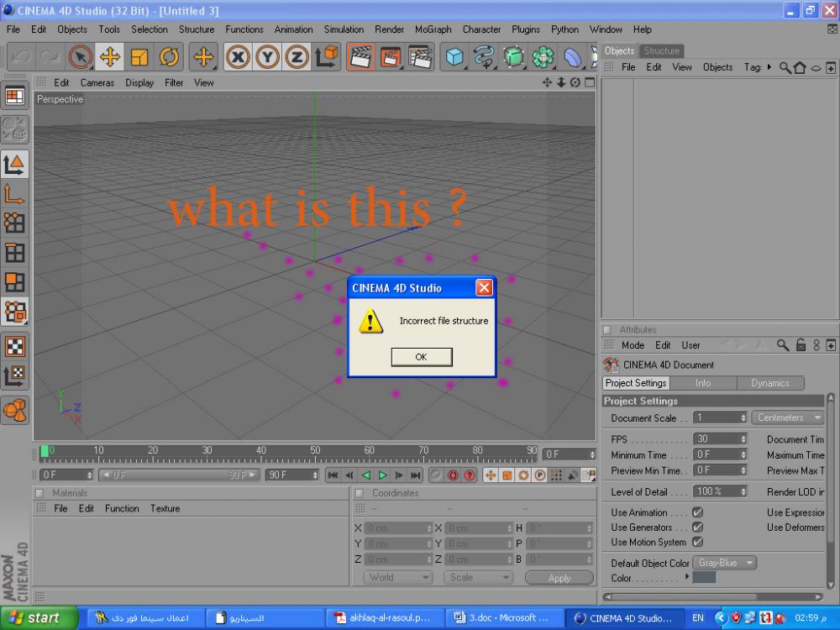Click the Render View clapperboard icon
840x630 pixels.
coord(361,57)
